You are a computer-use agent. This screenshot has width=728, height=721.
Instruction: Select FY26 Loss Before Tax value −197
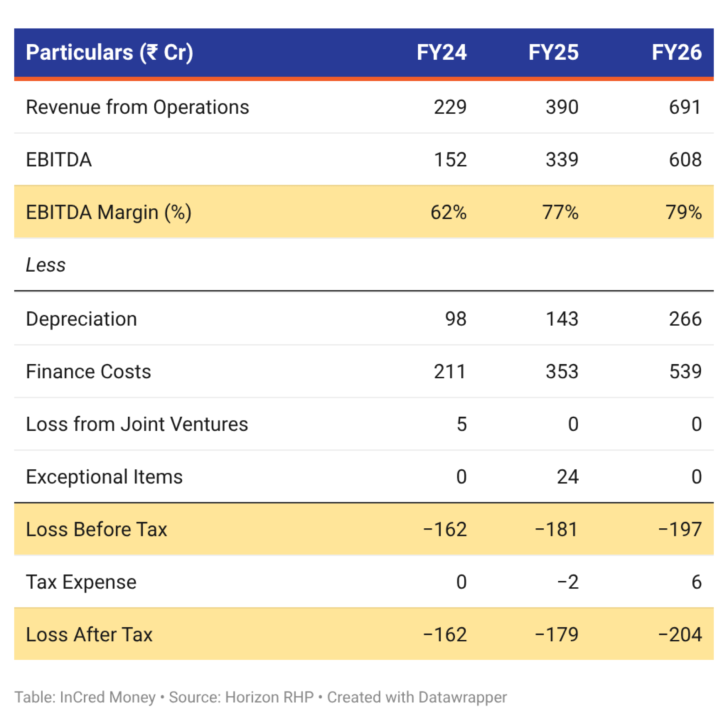tap(680, 529)
